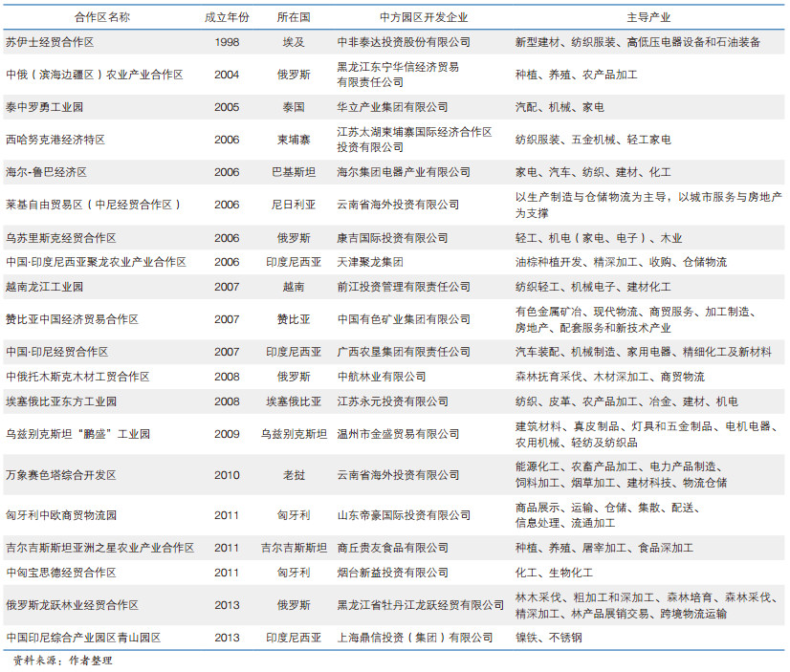Click 种植、养殖、农产品加工 cell
Viewport: 790px width, 672px height.
coord(577,75)
